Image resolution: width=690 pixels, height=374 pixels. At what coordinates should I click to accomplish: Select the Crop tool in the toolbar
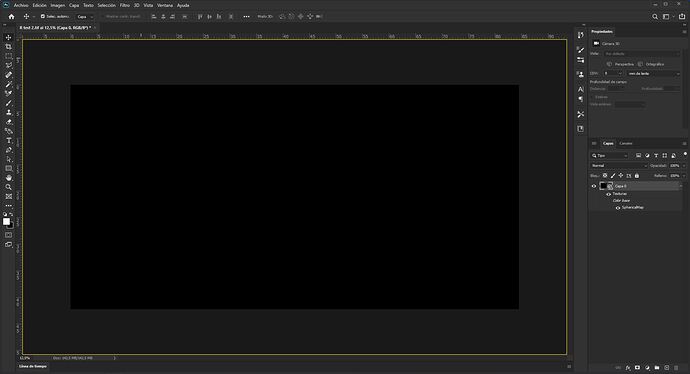coord(8,47)
